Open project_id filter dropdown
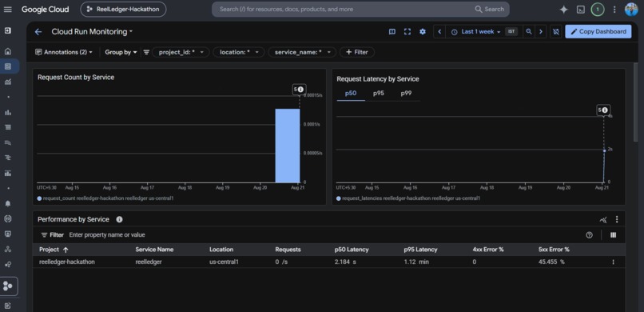 coord(181,52)
